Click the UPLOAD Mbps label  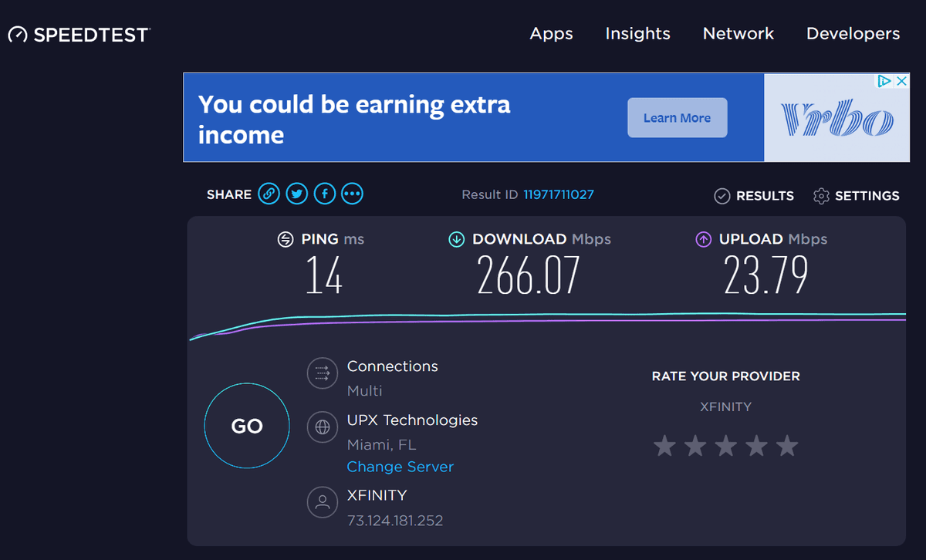773,239
